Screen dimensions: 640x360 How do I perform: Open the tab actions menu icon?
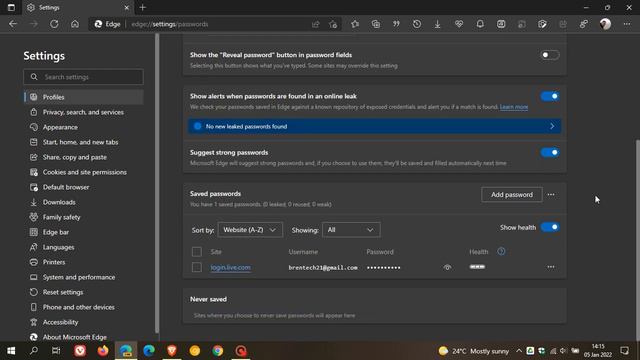tap(11, 7)
